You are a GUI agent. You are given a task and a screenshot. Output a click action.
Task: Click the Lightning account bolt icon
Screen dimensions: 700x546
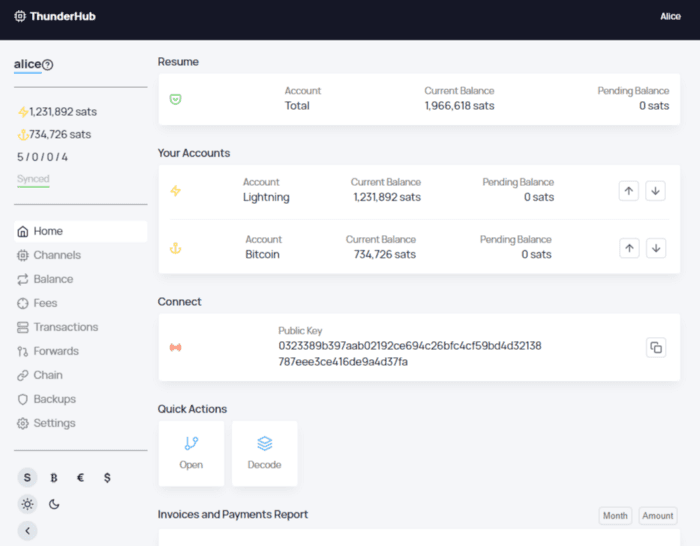click(x=175, y=191)
